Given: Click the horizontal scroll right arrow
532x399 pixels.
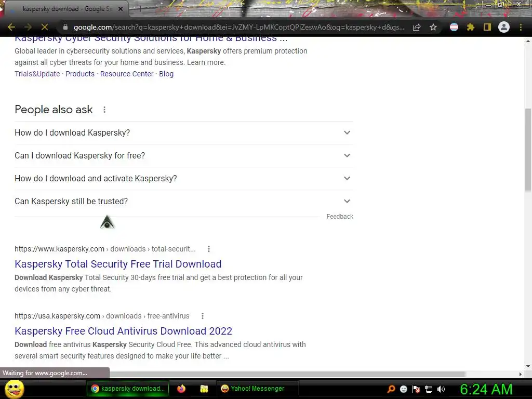Looking at the screenshot, I should pos(521,374).
